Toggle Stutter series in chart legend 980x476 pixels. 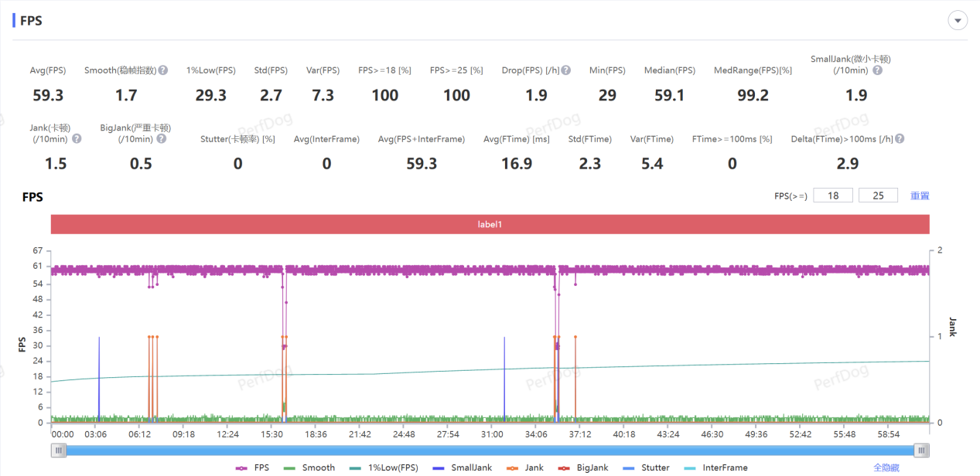pyautogui.click(x=646, y=467)
